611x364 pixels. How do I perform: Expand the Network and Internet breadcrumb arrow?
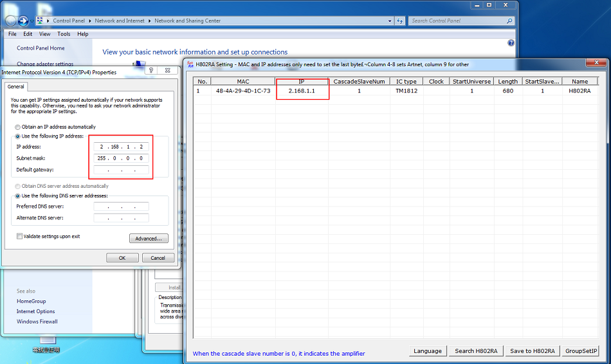coord(149,21)
